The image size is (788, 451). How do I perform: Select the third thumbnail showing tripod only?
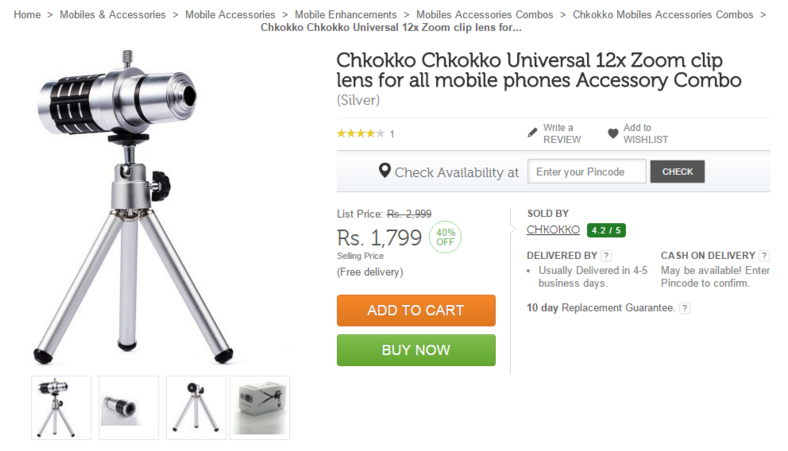click(x=196, y=408)
